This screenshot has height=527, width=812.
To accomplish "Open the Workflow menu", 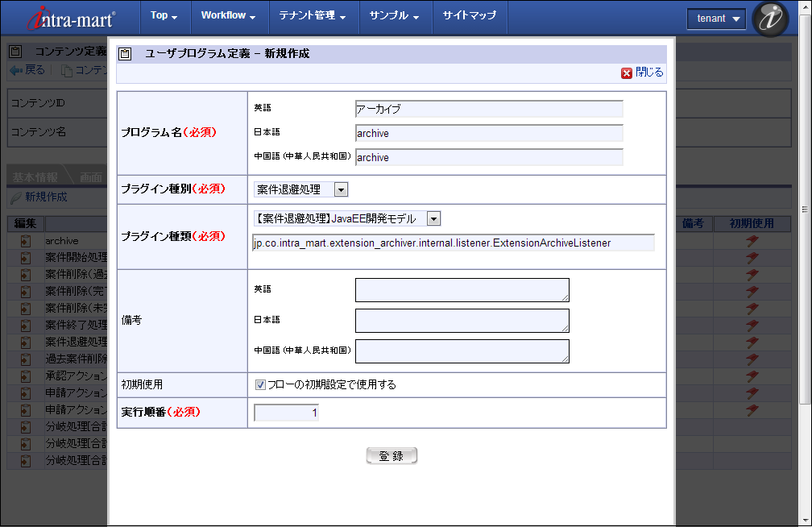I will point(228,16).
